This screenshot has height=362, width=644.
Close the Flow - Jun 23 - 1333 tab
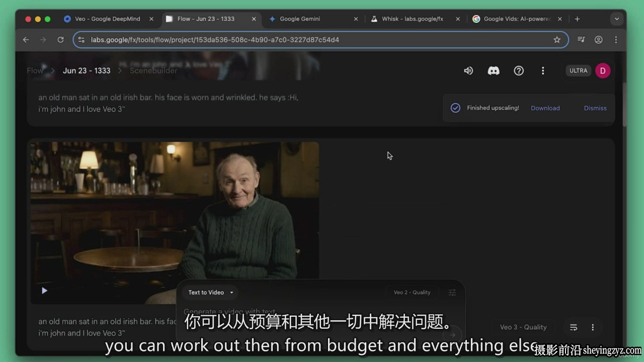click(254, 19)
